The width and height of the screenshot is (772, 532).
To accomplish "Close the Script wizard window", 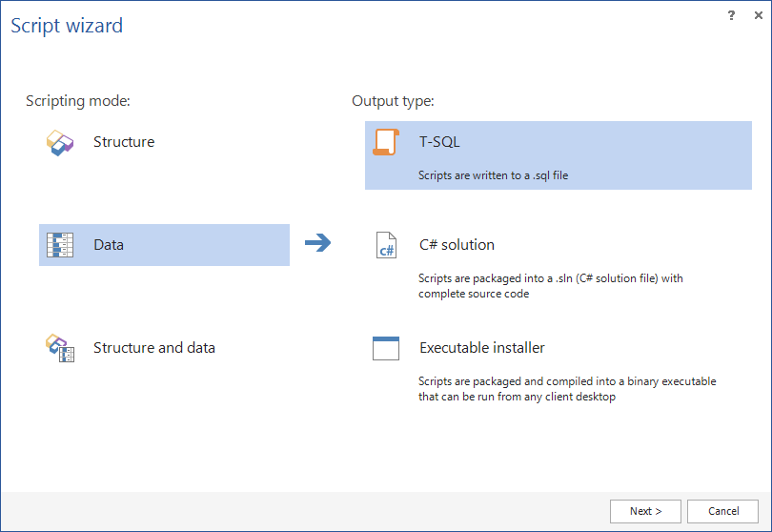I will 757,15.
